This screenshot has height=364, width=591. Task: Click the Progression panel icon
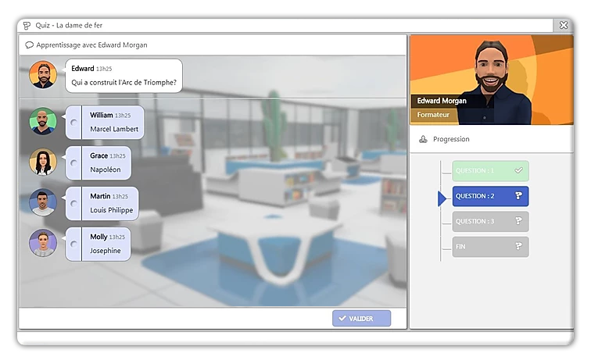point(423,139)
